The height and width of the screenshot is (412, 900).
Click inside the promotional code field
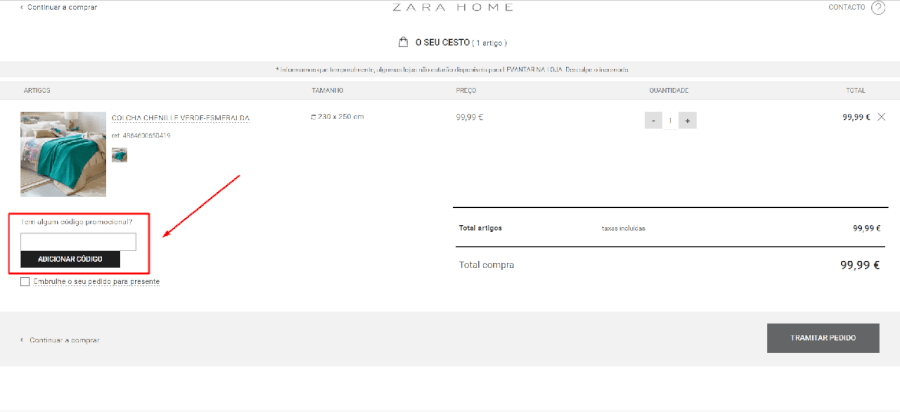tap(79, 242)
